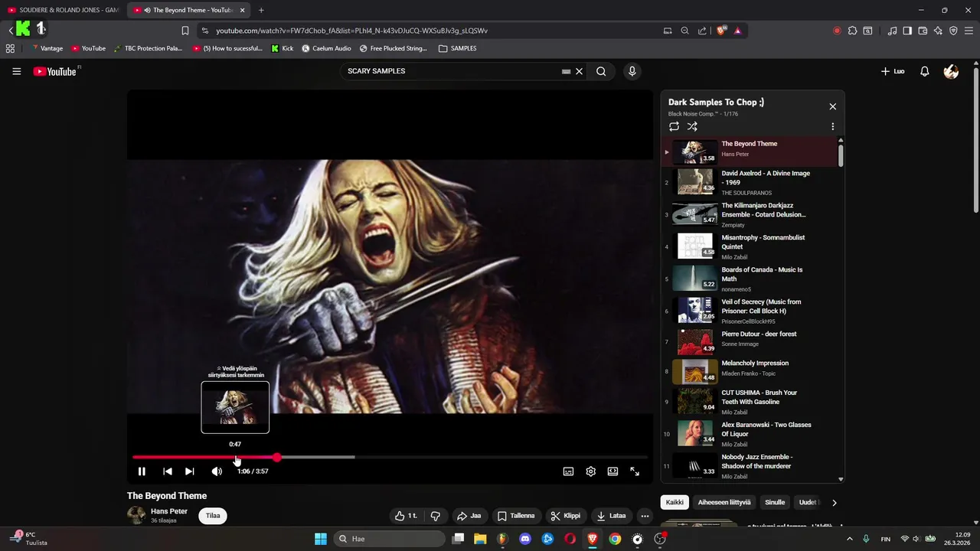The height and width of the screenshot is (551, 980).
Task: Create a clip with Klippi
Action: coord(565,516)
